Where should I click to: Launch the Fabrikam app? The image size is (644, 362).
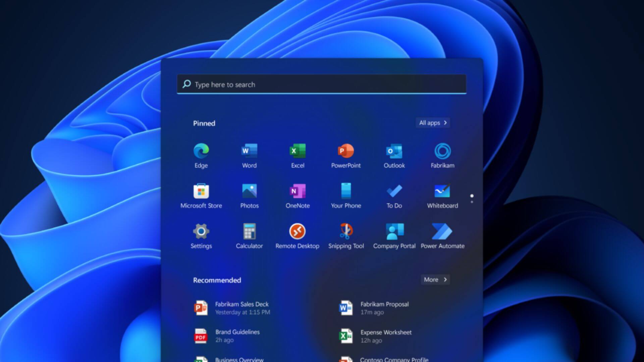click(x=442, y=151)
